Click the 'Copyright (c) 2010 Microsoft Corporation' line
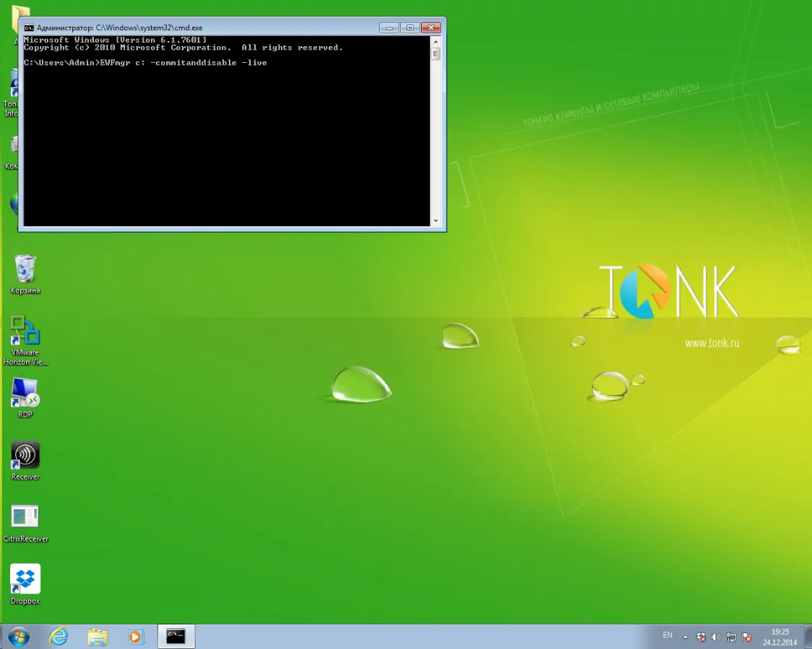This screenshot has height=649, width=812. click(x=183, y=48)
